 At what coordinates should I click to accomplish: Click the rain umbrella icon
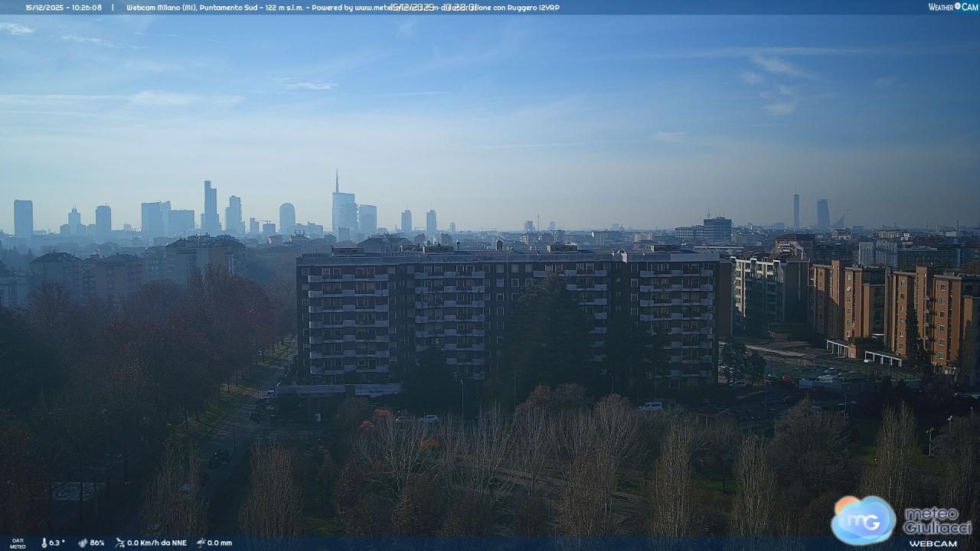click(x=201, y=543)
